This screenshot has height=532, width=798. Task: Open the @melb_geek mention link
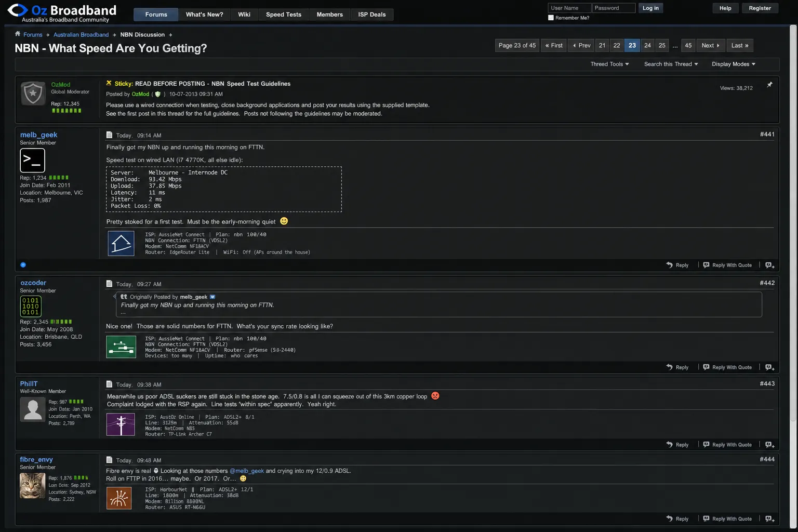click(x=247, y=471)
